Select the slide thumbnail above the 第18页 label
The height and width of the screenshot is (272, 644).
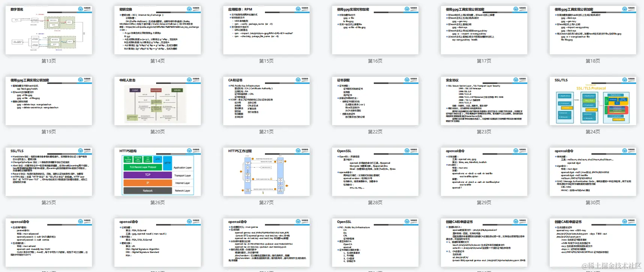[x=593, y=30]
